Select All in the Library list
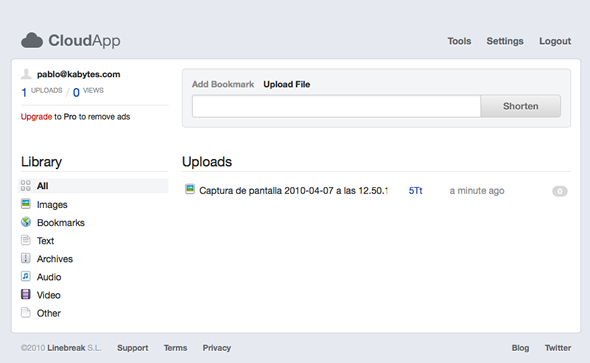Screen dimensions: 590x363 click(x=93, y=186)
